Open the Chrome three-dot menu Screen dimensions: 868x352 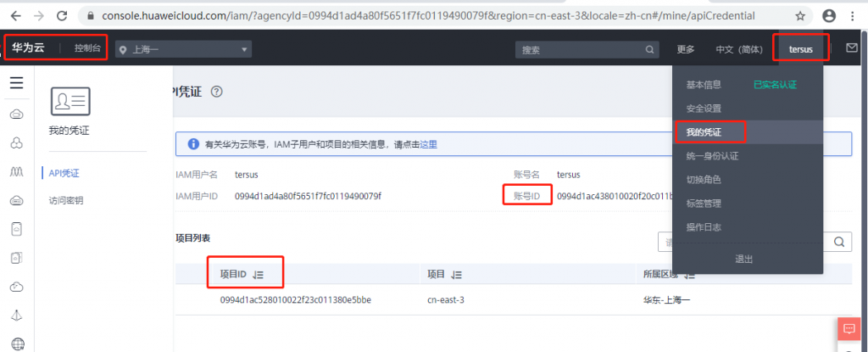(853, 15)
